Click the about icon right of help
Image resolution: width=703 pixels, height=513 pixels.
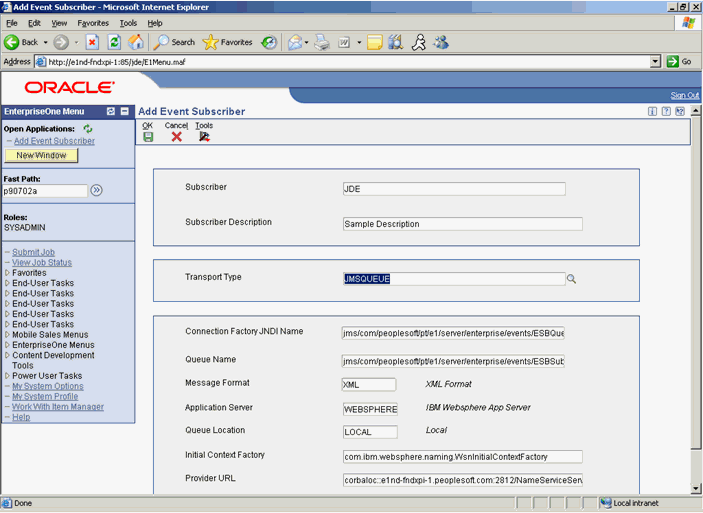coord(680,112)
